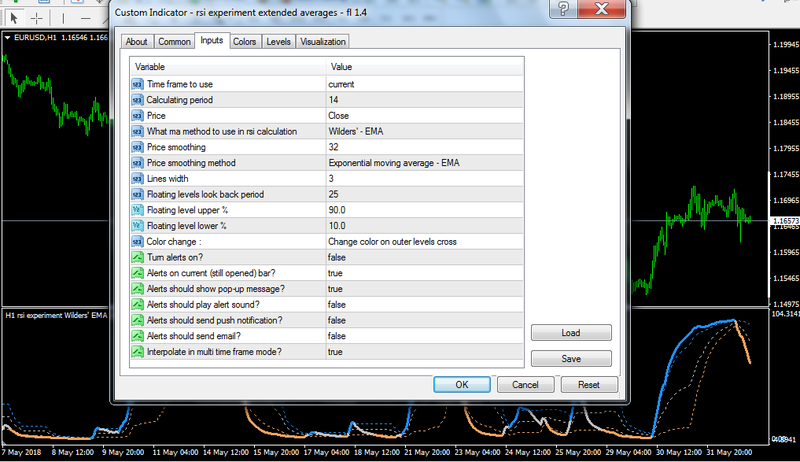Viewport: 800px width, 462px height.
Task: Toggle Alerts should play alert sound value
Action: [x=425, y=304]
